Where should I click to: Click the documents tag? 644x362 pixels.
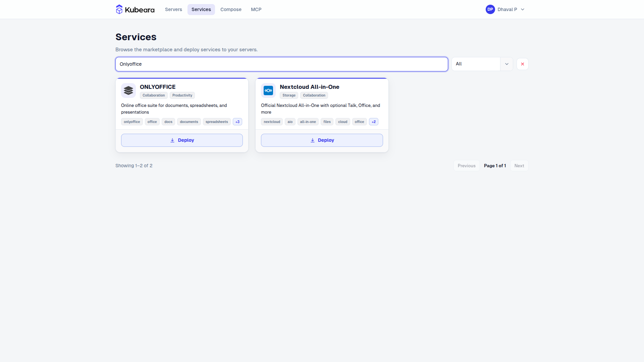click(x=189, y=122)
